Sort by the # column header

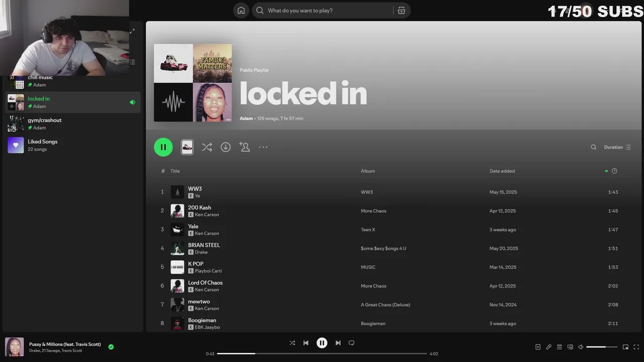[x=163, y=171]
